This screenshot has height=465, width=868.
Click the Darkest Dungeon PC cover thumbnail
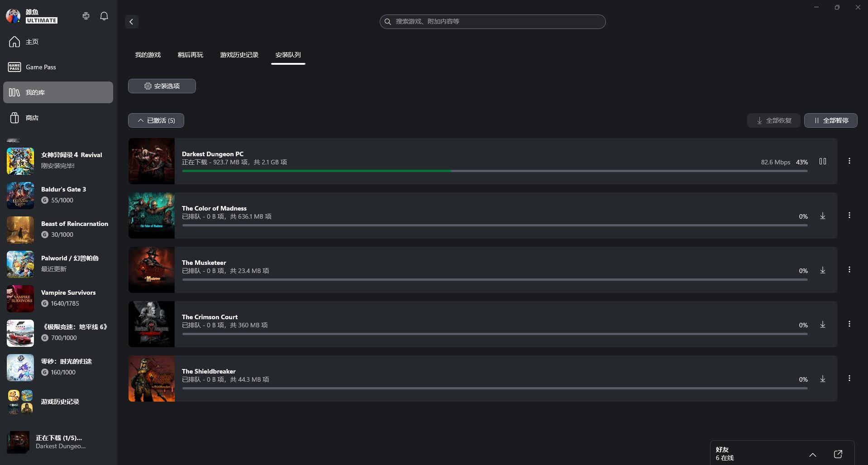point(152,161)
